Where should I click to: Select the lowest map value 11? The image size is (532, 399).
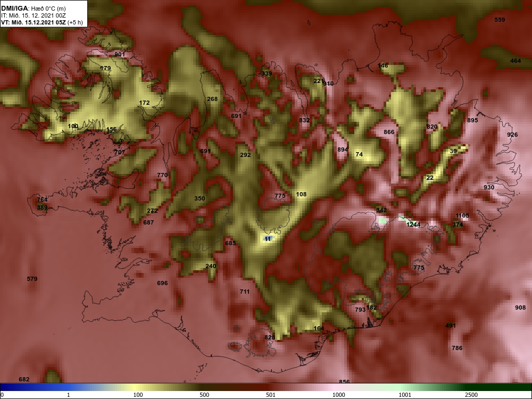click(x=268, y=239)
